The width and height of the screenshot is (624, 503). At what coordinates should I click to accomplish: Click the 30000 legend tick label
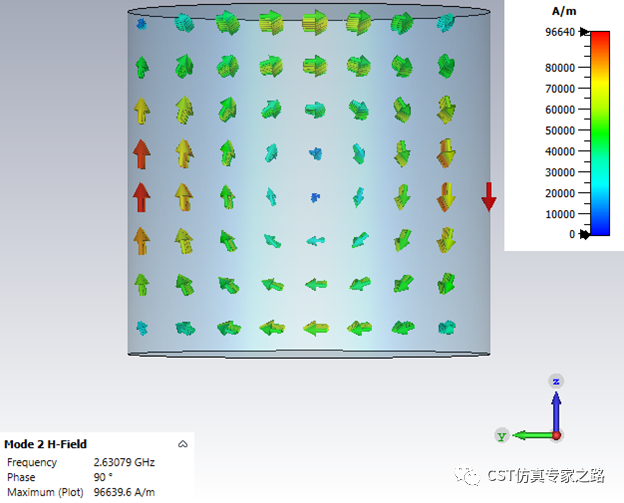pos(560,172)
